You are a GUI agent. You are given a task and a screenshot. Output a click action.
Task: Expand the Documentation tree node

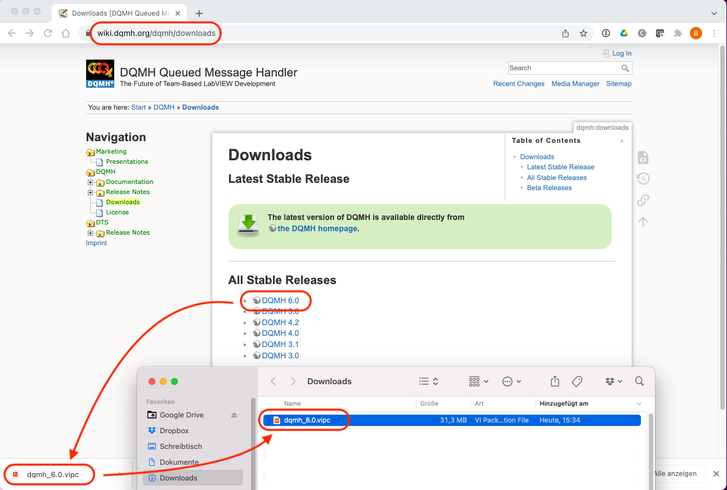pos(90,182)
